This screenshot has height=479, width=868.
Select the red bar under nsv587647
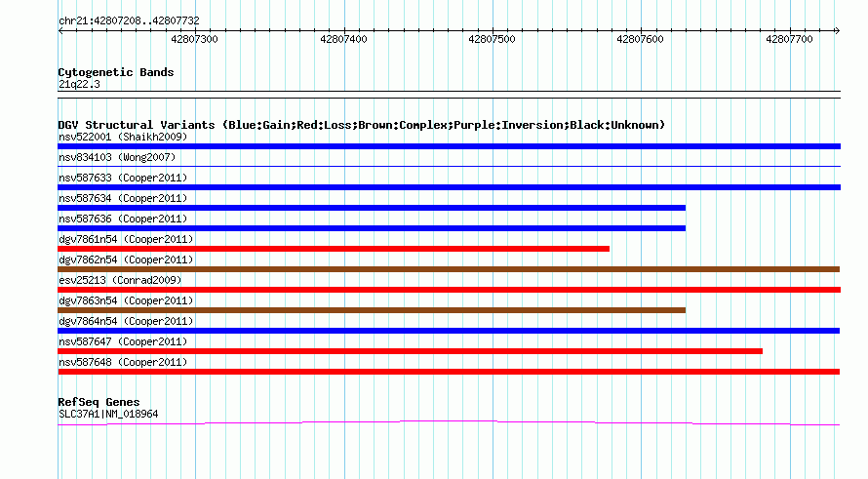coord(411,351)
